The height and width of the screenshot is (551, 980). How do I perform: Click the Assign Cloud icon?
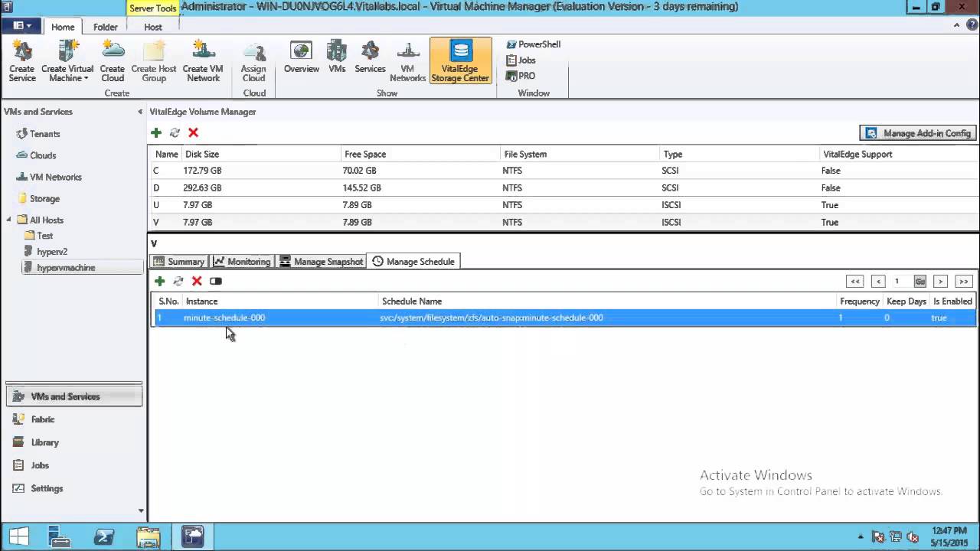tap(253, 62)
